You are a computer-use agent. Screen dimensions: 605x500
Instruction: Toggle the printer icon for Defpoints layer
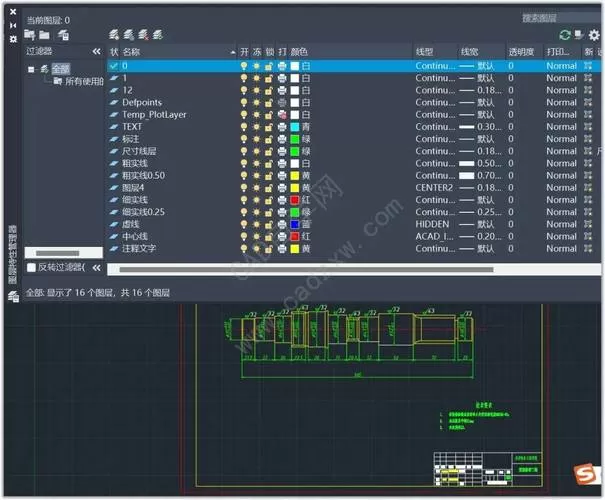click(x=282, y=103)
